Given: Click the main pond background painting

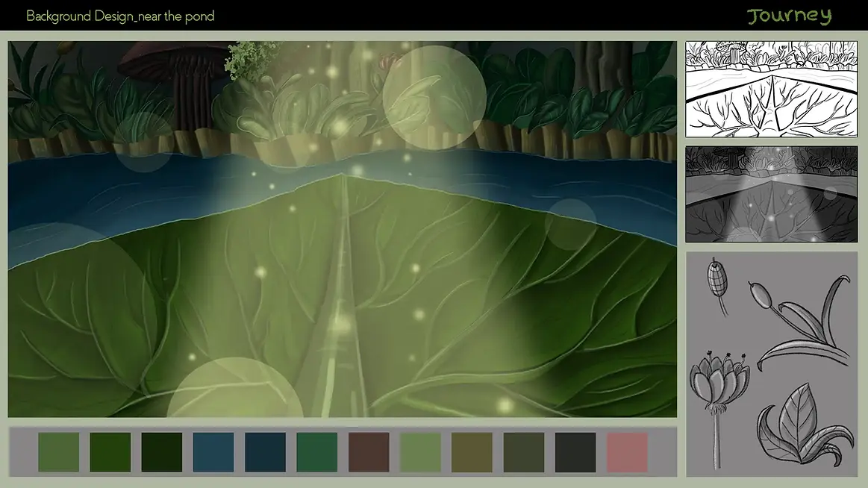Looking at the screenshot, I should 342,229.
